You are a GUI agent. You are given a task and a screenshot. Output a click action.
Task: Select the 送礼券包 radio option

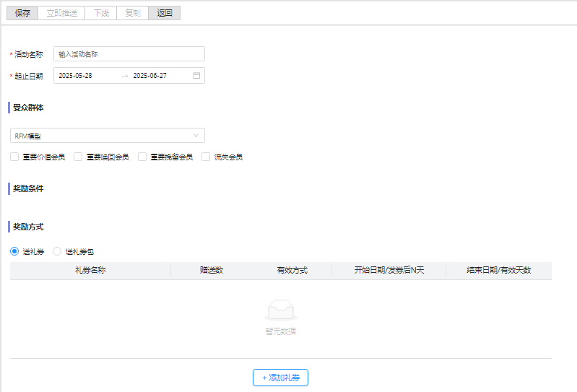pos(57,251)
